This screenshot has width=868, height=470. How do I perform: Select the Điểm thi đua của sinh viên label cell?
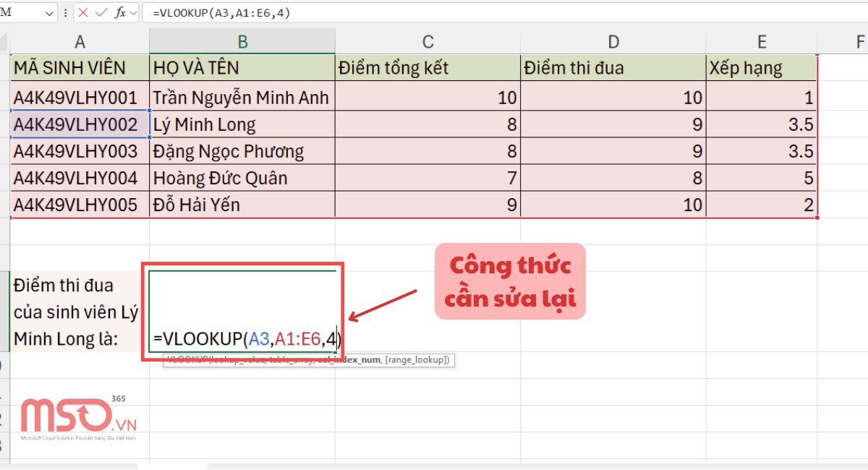coord(80,312)
